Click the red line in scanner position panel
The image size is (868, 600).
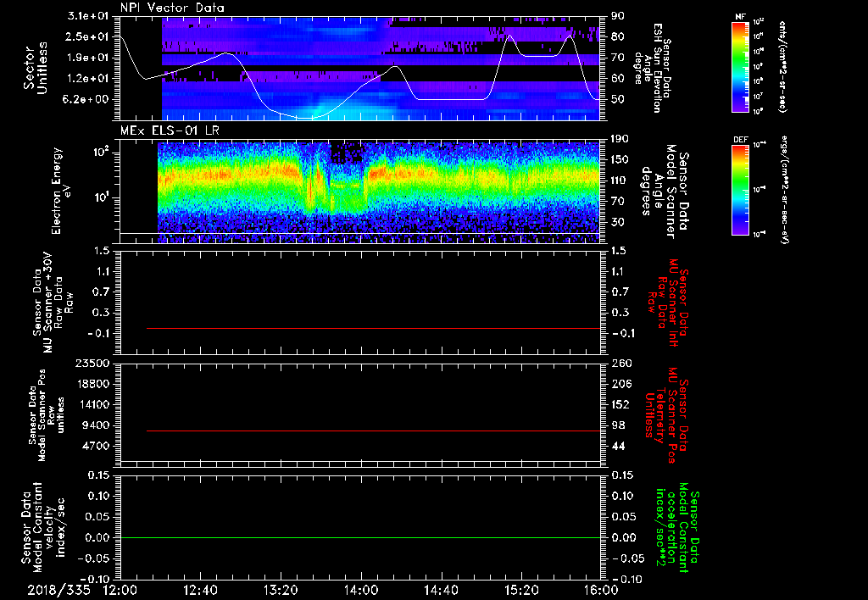click(373, 431)
